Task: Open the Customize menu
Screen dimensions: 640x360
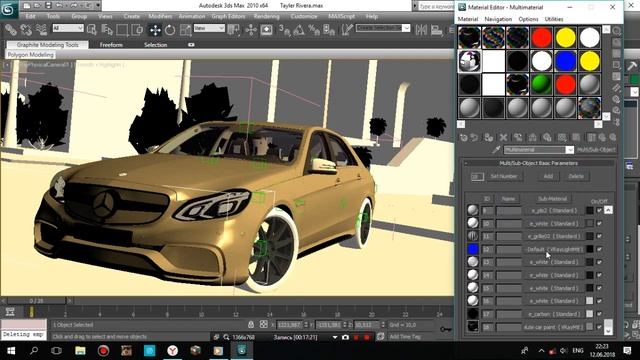Action: (304, 16)
